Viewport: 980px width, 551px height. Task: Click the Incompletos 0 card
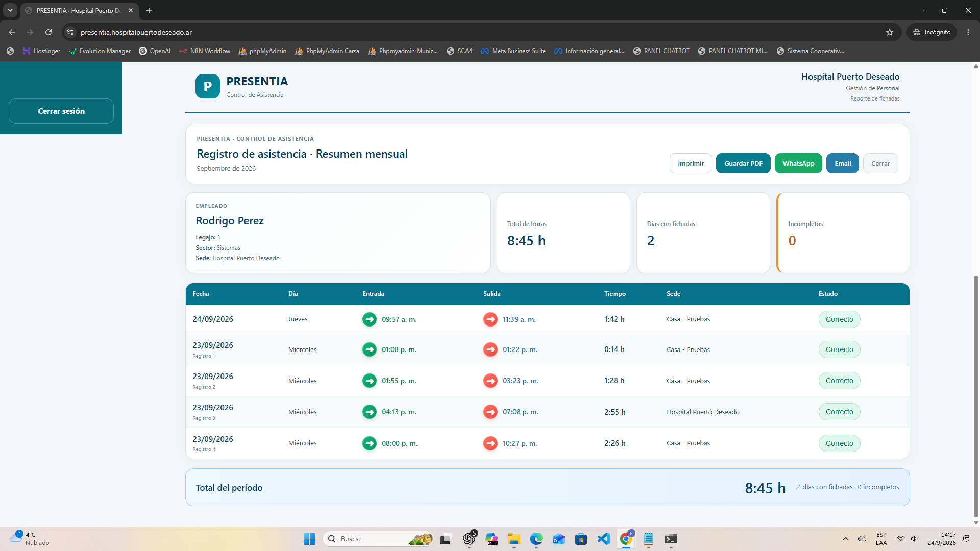(x=843, y=233)
